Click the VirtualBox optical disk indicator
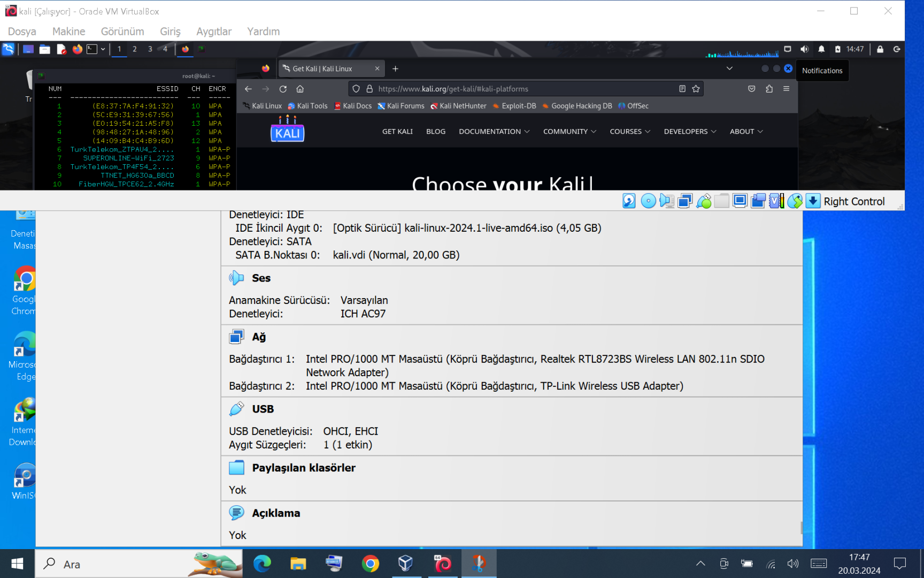Image resolution: width=924 pixels, height=578 pixels. coord(648,201)
